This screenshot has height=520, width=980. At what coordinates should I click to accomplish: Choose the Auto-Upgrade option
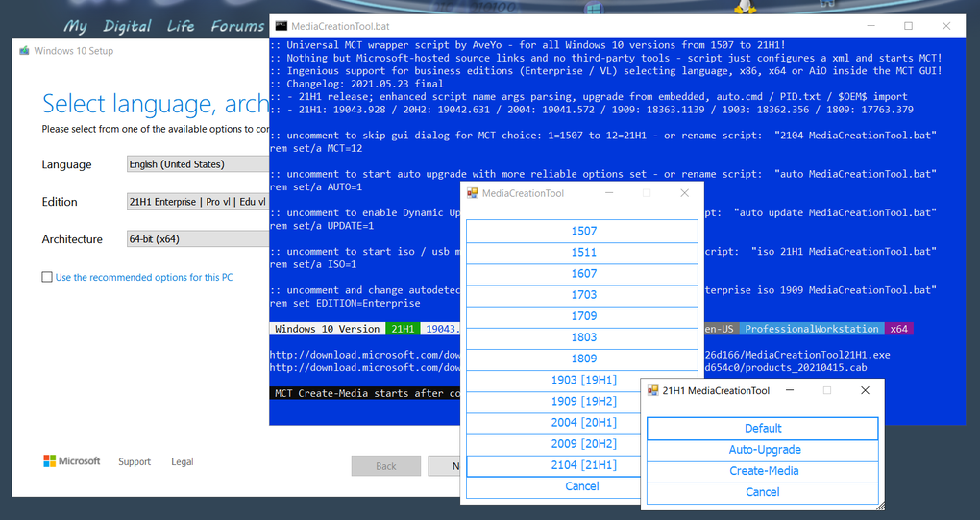click(763, 450)
